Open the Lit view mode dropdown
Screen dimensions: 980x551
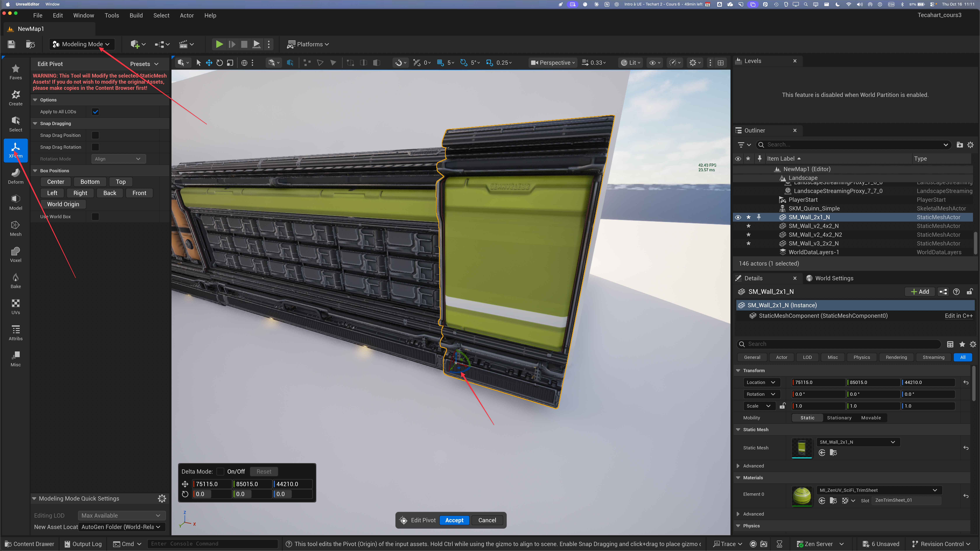pos(631,63)
